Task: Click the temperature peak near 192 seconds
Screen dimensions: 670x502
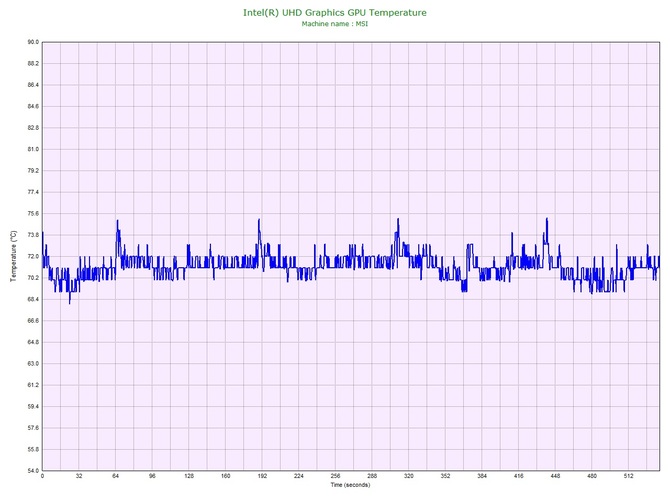Action: 259,220
